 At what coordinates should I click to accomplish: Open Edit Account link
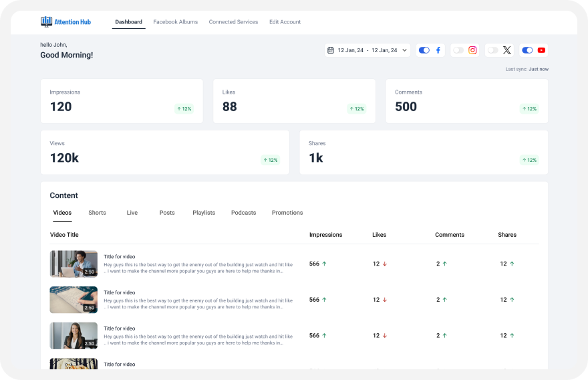tap(285, 22)
